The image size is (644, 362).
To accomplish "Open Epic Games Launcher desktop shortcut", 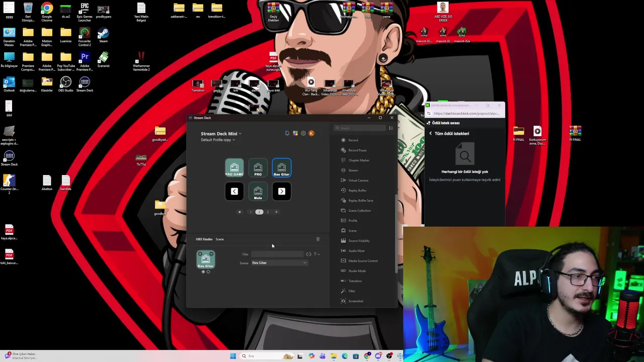I will pos(85,13).
